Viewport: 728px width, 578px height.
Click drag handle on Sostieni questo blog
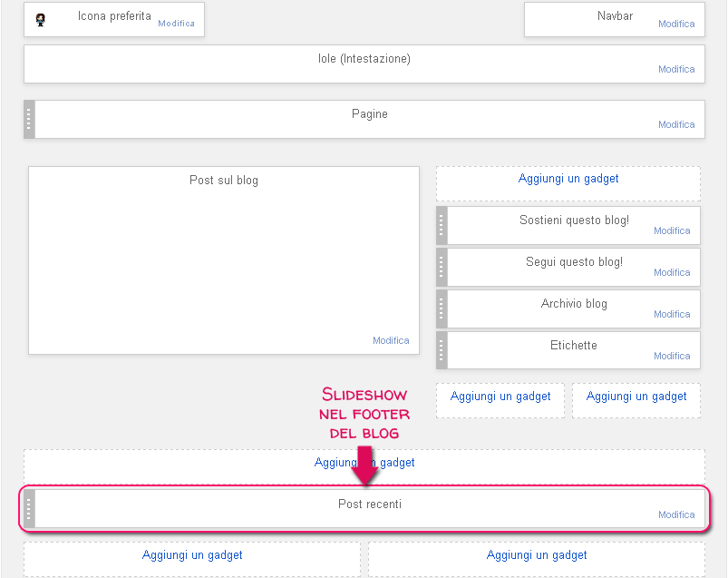(442, 226)
